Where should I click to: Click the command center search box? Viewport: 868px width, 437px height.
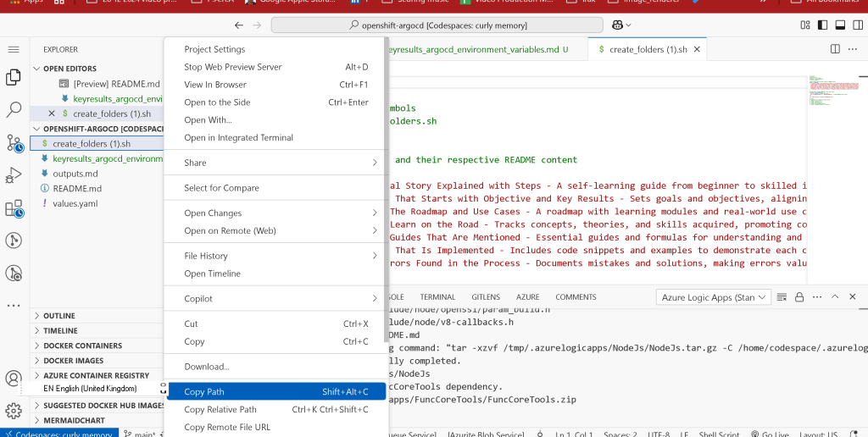[x=437, y=25]
